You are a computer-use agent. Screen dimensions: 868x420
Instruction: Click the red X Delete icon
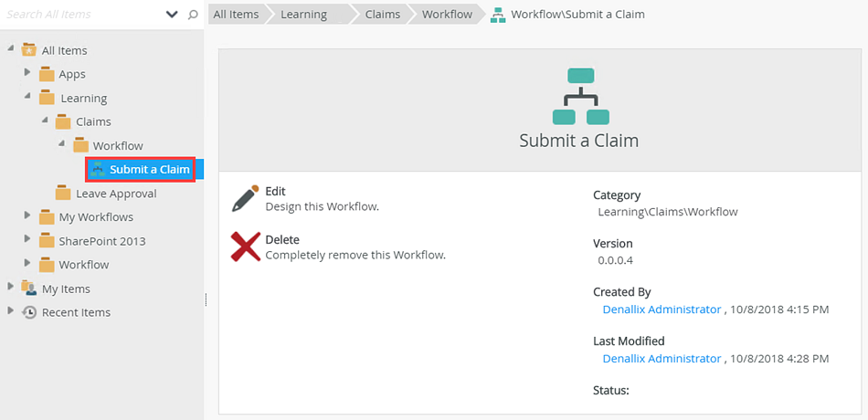pyautogui.click(x=245, y=247)
